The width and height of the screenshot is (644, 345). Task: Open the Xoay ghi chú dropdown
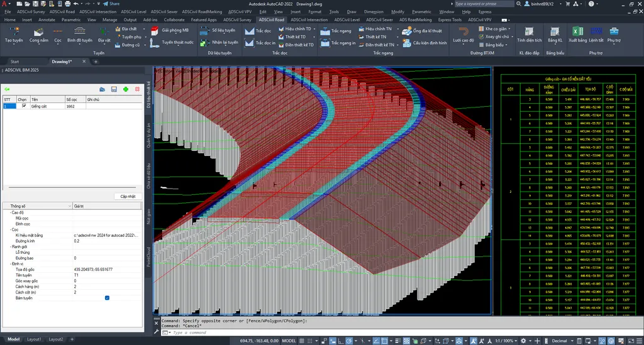(512, 37)
